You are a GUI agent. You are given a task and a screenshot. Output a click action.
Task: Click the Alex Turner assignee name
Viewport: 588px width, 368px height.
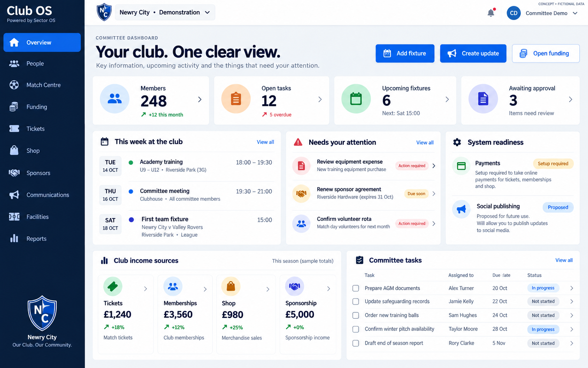click(x=461, y=288)
